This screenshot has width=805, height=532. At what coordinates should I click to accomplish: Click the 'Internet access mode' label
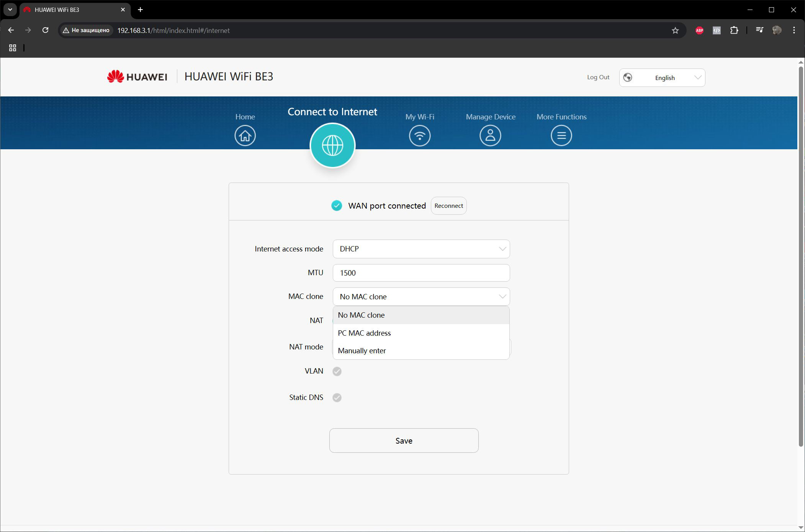(289, 249)
